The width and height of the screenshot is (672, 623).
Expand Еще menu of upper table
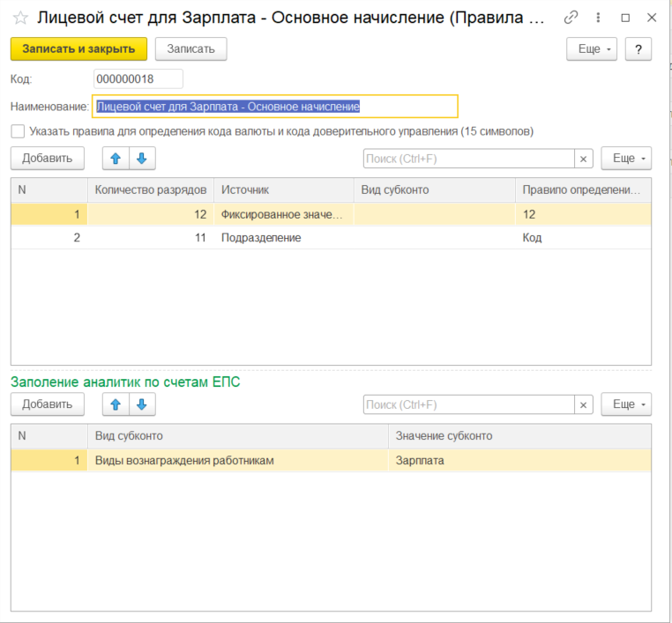(626, 159)
